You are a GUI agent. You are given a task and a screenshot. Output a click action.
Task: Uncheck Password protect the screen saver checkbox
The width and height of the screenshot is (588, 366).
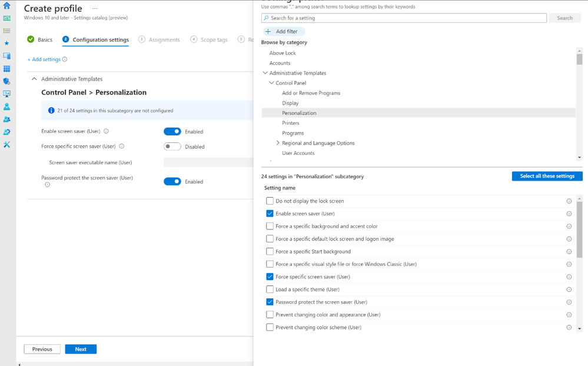click(270, 302)
